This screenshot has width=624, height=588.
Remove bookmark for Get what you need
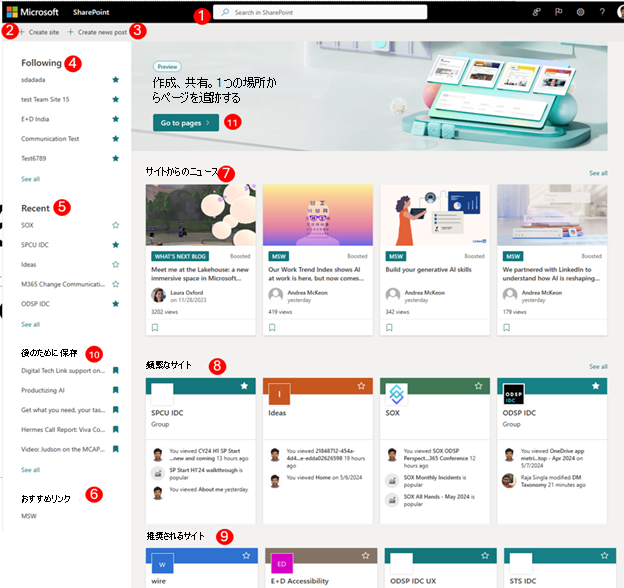click(x=115, y=409)
